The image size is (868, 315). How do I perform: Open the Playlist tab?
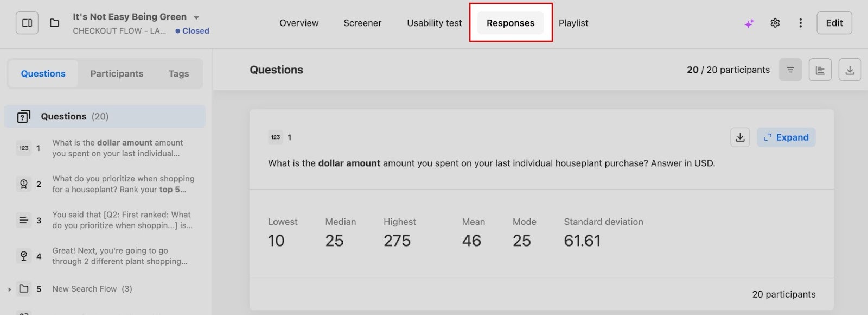click(573, 23)
